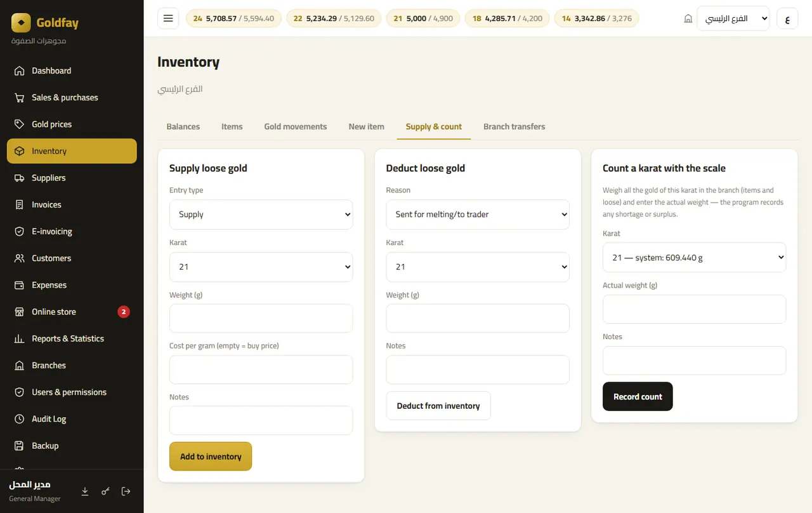The image size is (812, 513).
Task: Open the Items tab
Action: pos(232,127)
